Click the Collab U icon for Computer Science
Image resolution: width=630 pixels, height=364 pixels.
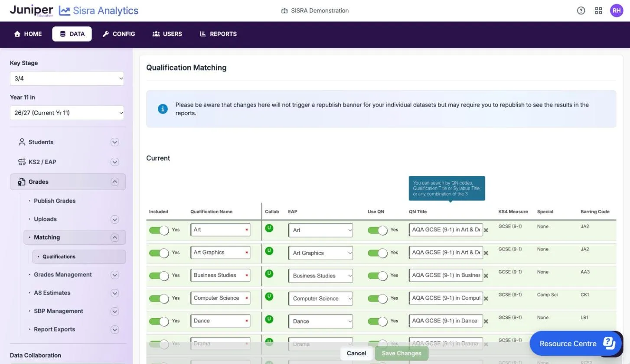coord(269,296)
